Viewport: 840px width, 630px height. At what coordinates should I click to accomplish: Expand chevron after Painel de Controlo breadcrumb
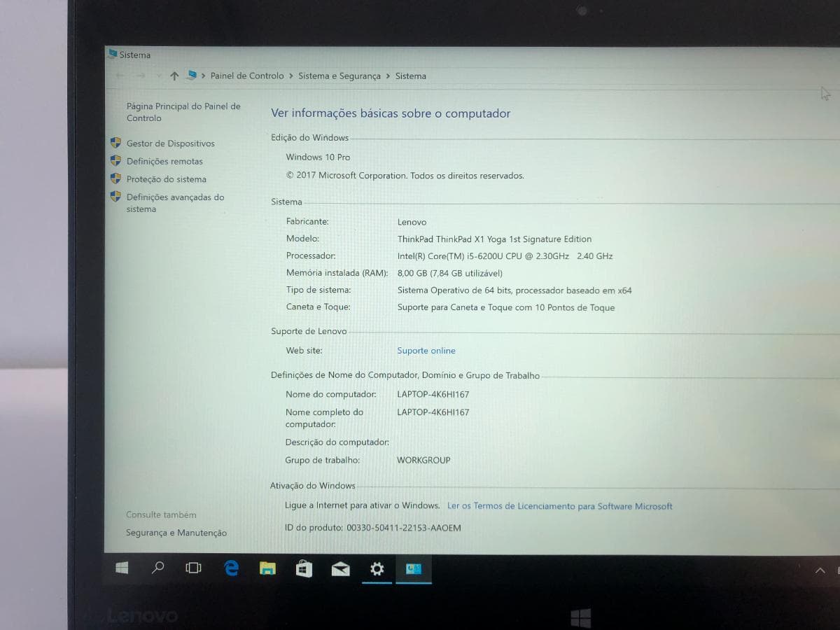(x=291, y=76)
